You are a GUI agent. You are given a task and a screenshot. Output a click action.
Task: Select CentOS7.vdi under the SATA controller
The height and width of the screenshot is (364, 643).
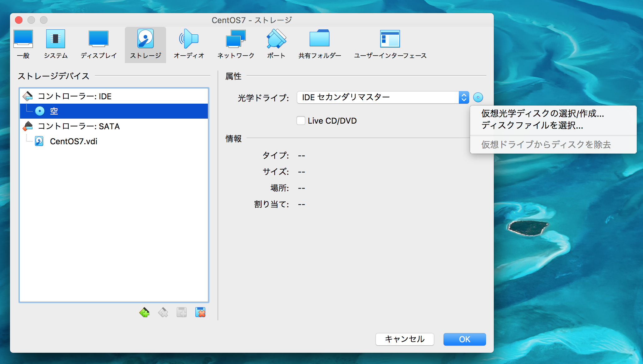click(x=74, y=141)
